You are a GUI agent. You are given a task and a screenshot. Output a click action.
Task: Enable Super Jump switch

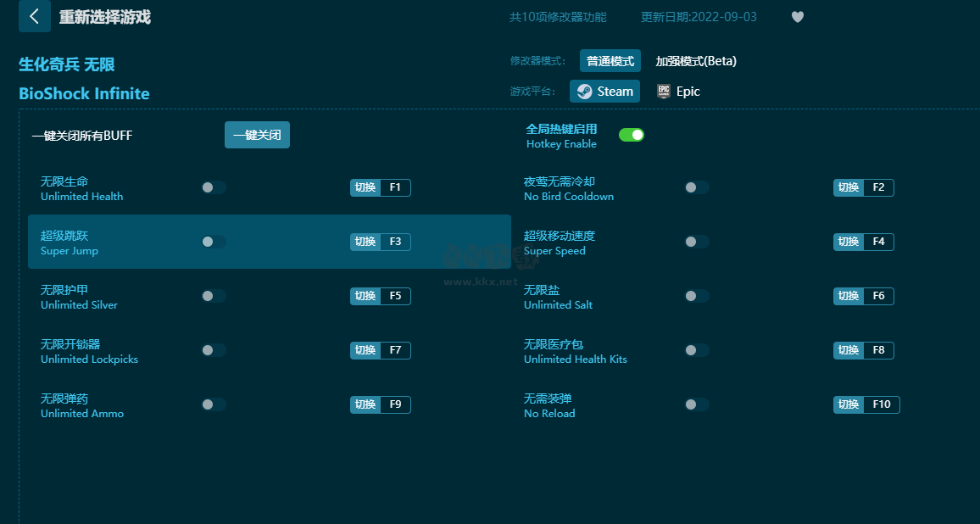[x=213, y=242]
